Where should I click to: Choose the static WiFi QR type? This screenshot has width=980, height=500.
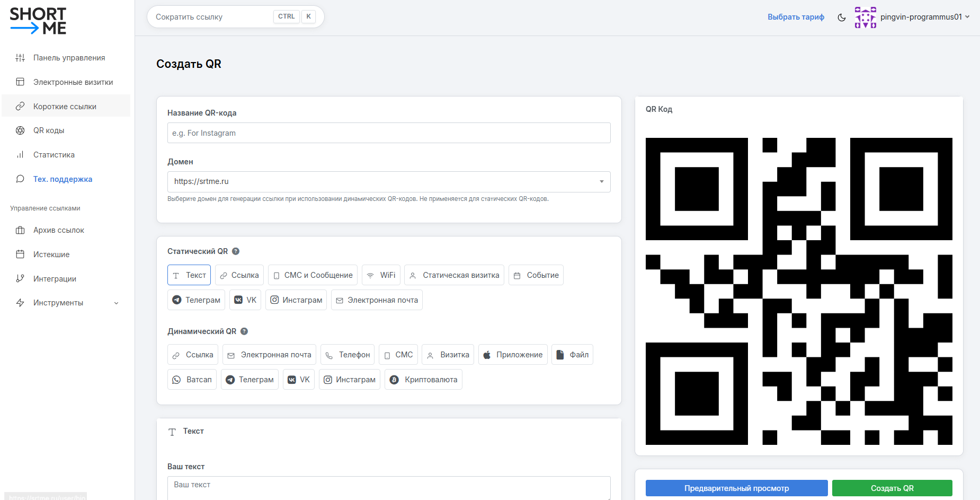[381, 275]
